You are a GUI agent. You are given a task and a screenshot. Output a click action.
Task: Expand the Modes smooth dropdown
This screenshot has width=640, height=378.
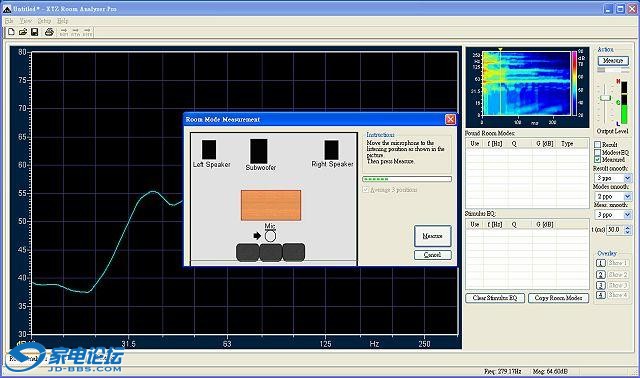pos(627,196)
